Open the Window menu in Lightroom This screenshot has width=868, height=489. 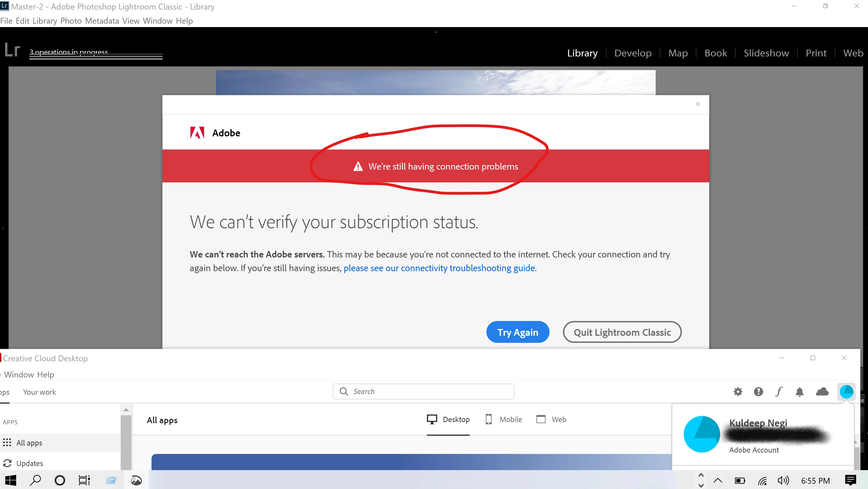tap(158, 21)
